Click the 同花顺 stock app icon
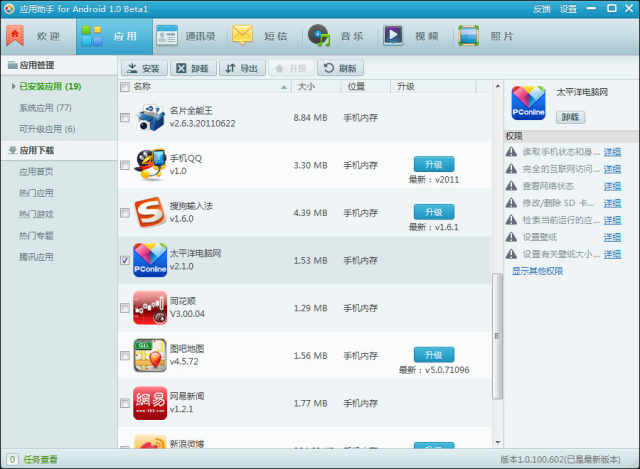The height and width of the screenshot is (469, 640). coord(150,308)
